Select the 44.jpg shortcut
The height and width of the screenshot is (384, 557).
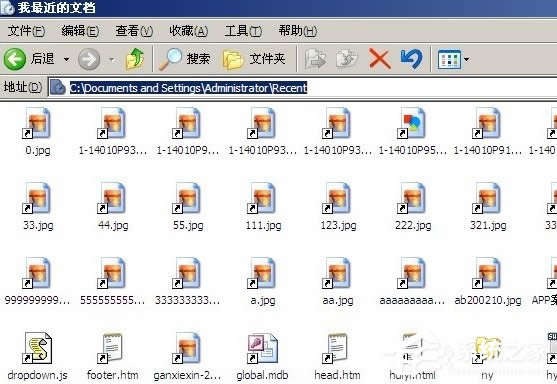113,207
